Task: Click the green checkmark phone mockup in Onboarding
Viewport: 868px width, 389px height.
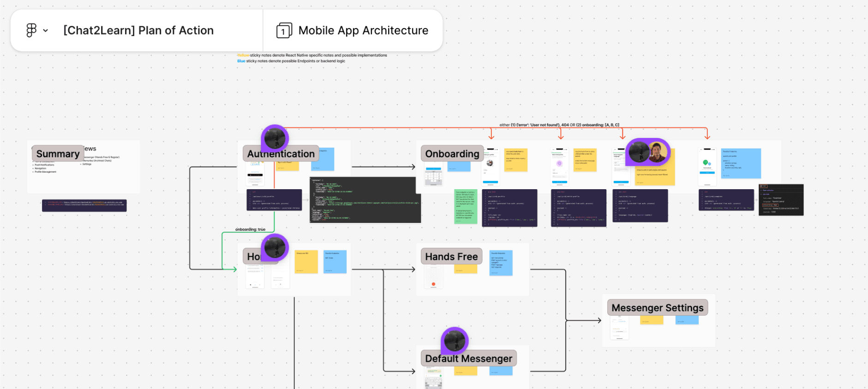Action: pos(706,167)
